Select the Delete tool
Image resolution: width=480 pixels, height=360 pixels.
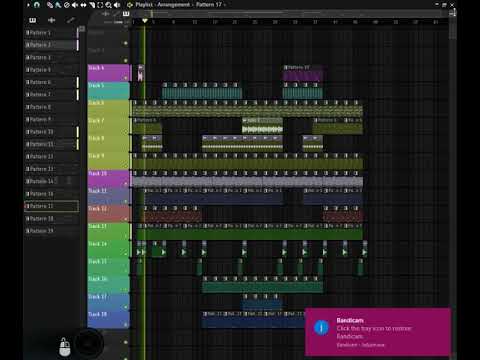click(67, 5)
